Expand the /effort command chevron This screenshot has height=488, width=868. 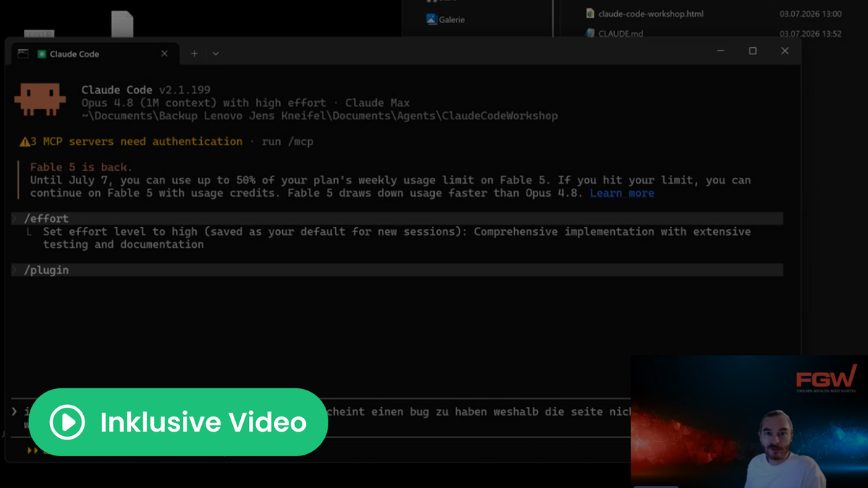pyautogui.click(x=15, y=218)
